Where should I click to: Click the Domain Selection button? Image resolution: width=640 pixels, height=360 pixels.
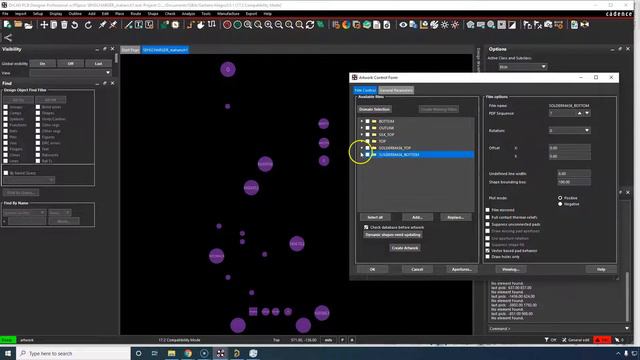[x=374, y=109]
